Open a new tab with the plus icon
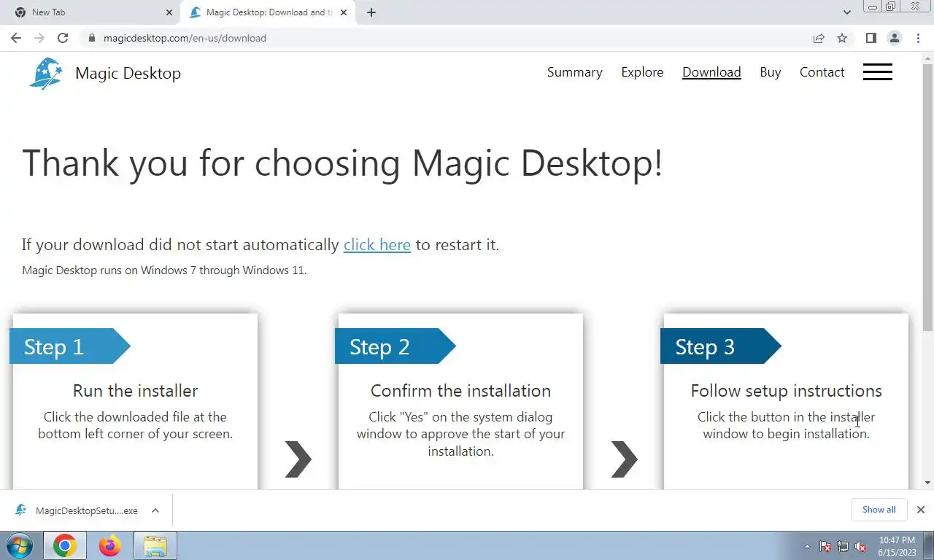Viewport: 934px width, 560px height. click(371, 12)
